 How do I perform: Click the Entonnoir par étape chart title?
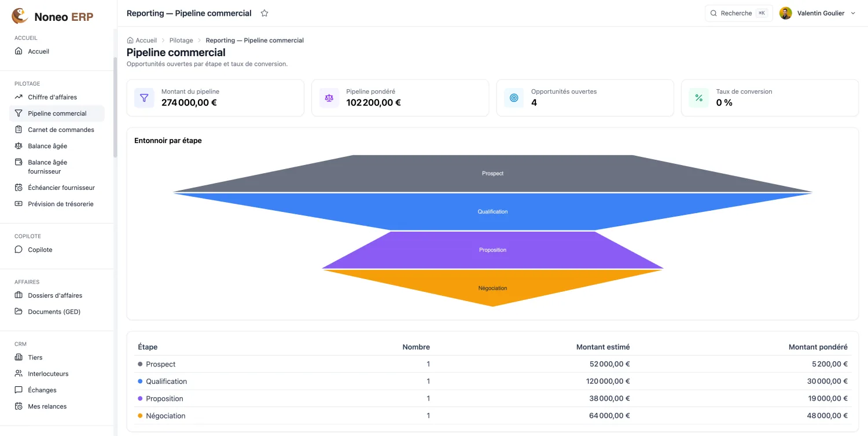tap(168, 141)
